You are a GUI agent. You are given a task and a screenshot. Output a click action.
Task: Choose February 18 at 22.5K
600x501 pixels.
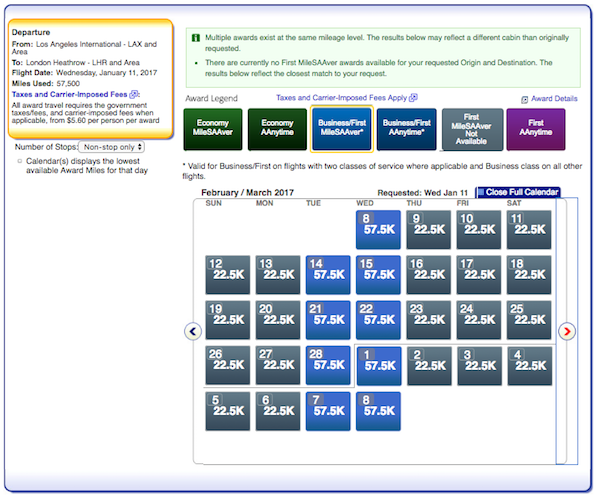coord(529,275)
